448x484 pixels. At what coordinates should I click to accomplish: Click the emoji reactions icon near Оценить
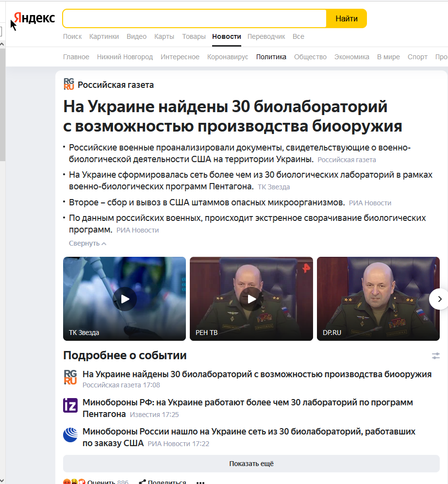(x=74, y=482)
